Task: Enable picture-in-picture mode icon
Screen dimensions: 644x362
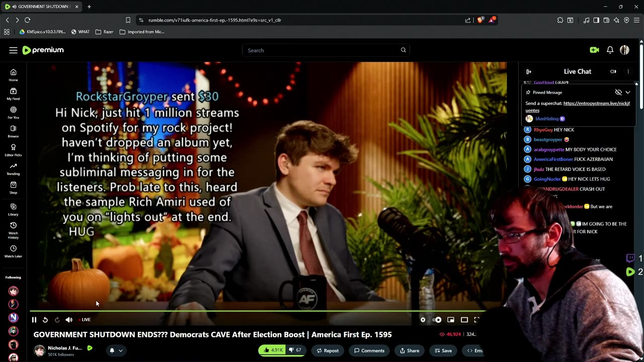Action: tap(451, 320)
